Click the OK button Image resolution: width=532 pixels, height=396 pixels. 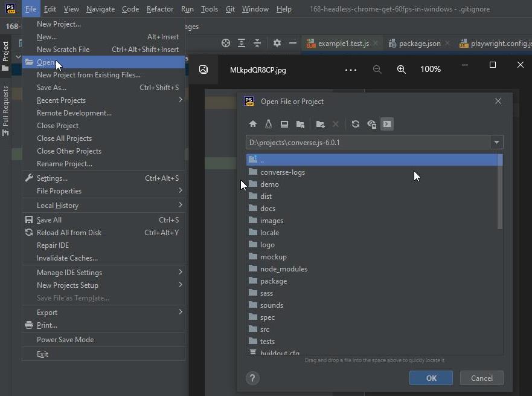coord(431,378)
